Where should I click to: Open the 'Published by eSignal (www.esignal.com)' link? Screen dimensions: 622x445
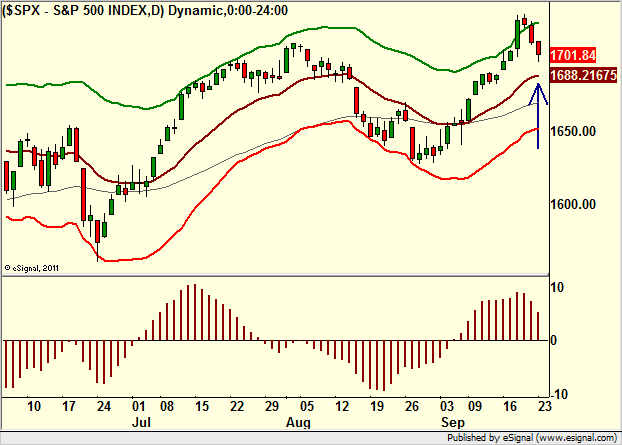click(532, 438)
